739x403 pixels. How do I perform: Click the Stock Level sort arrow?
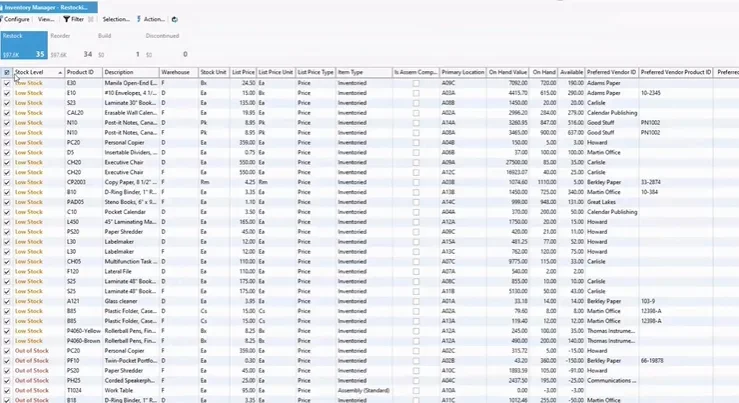point(60,73)
